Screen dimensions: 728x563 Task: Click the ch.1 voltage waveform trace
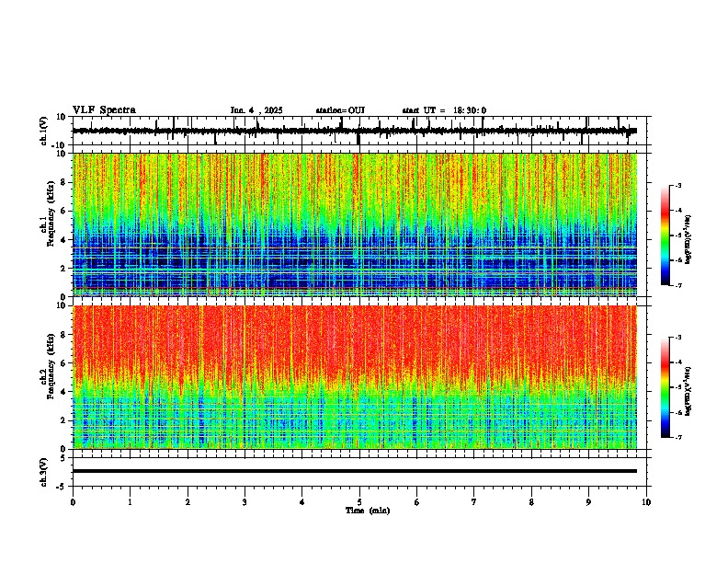355,131
